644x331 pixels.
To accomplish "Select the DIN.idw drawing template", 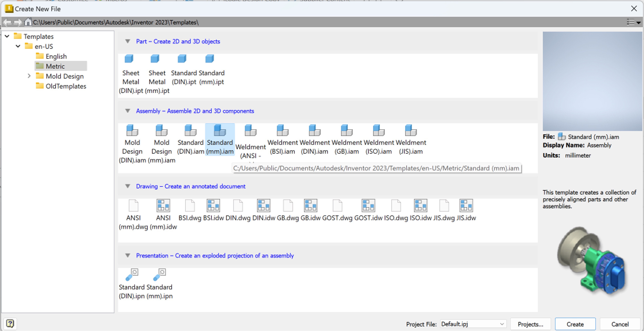I will click(264, 210).
